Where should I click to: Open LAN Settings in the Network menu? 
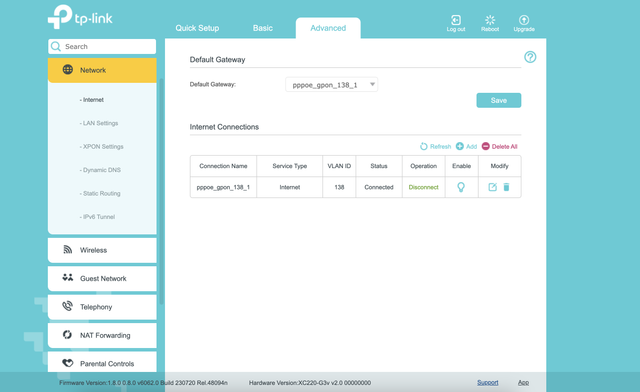tap(100, 123)
